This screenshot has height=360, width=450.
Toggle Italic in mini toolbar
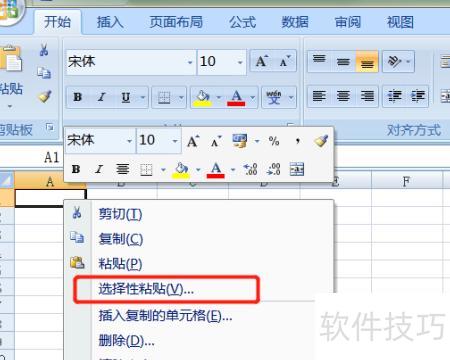pos(99,169)
